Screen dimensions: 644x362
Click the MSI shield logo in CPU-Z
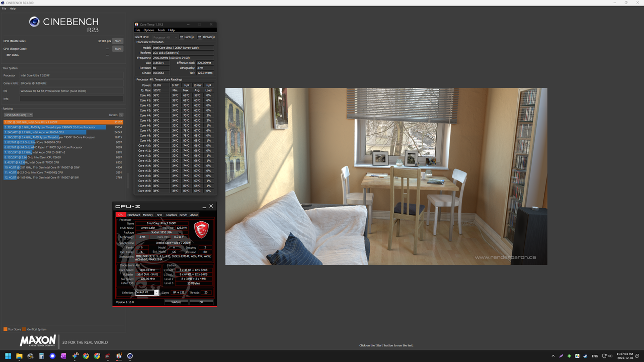pyautogui.click(x=201, y=229)
